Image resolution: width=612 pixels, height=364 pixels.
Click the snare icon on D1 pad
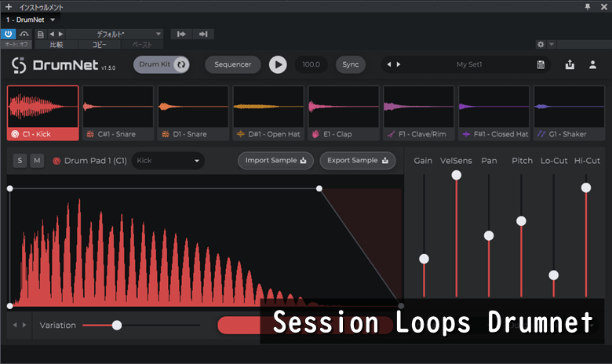[x=166, y=134]
